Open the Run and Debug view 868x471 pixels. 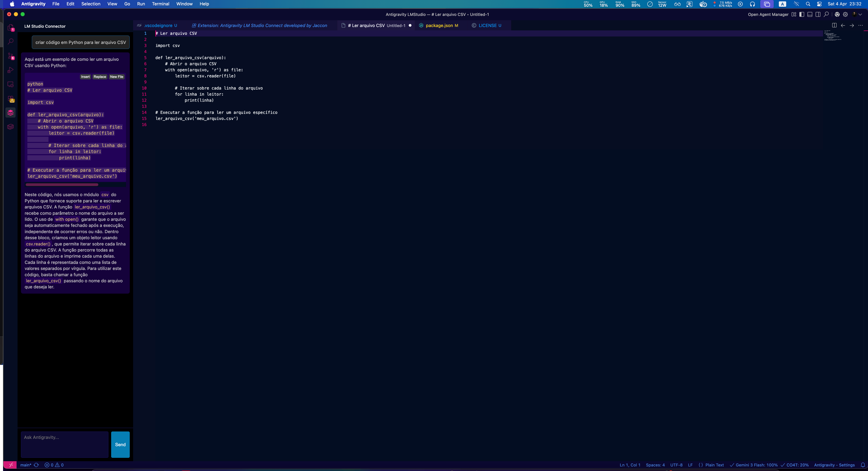click(10, 70)
